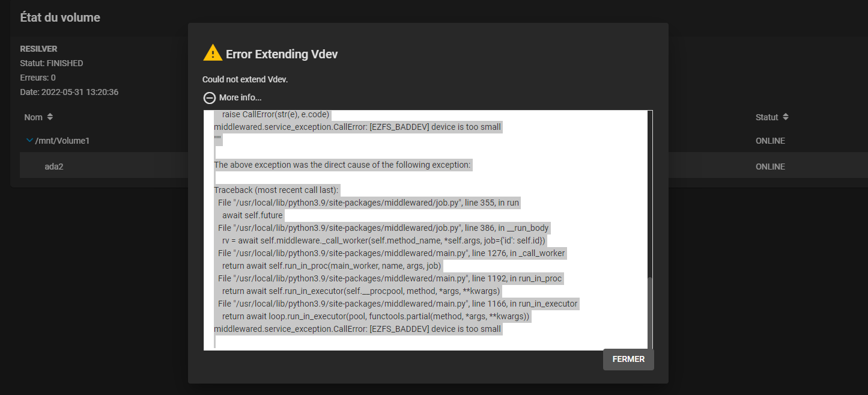The image size is (868, 395).
Task: Click the yellow warning triangle icon
Action: coord(213,54)
